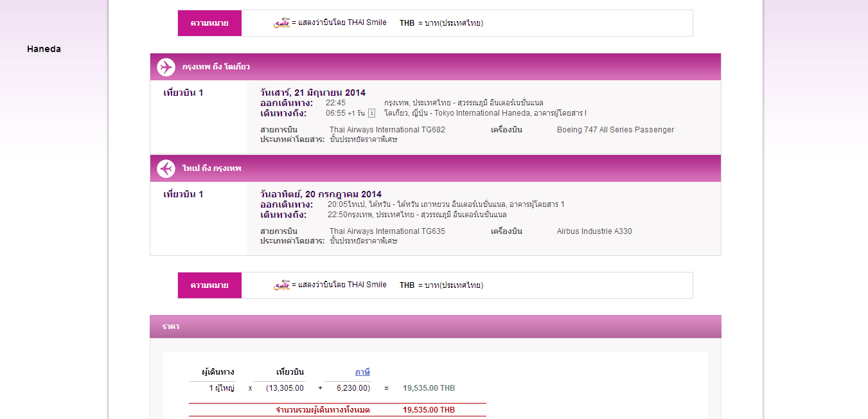Viewport: 868px width, 419px height.
Task: Click 1 ผู้ใหญ่ passenger cell
Action: 222,388
